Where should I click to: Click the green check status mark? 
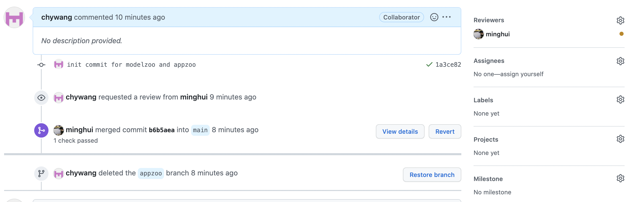click(429, 64)
